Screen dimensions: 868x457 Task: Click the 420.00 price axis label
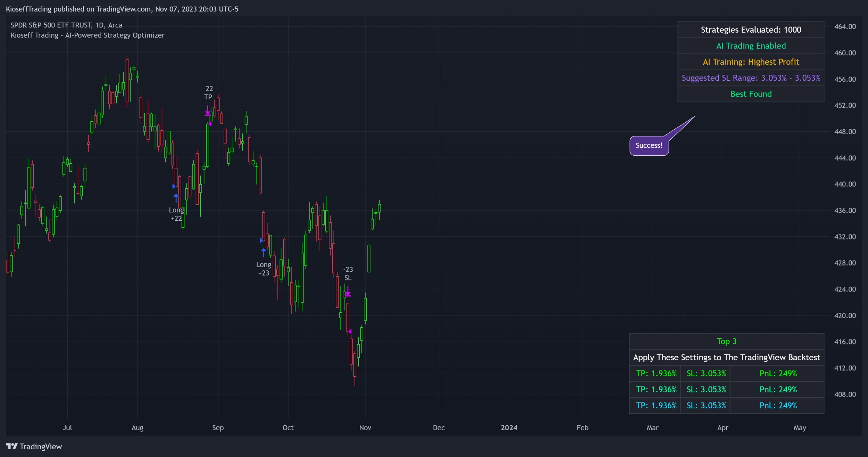coord(845,316)
